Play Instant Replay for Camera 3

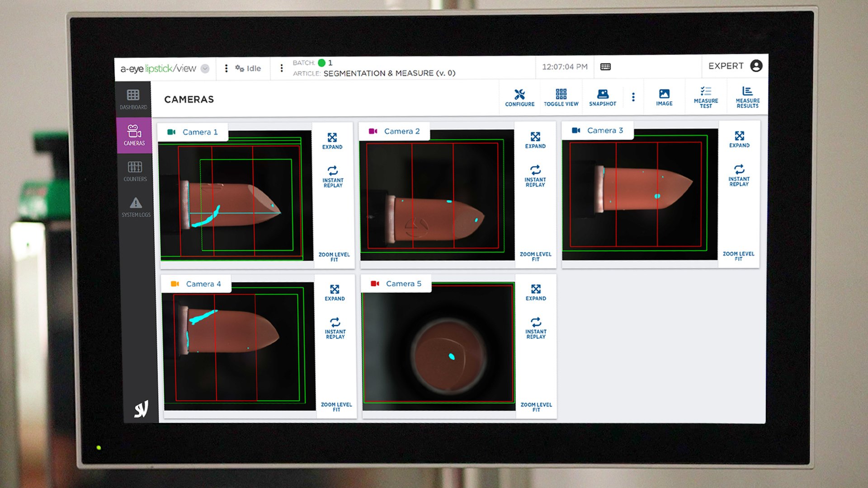739,175
